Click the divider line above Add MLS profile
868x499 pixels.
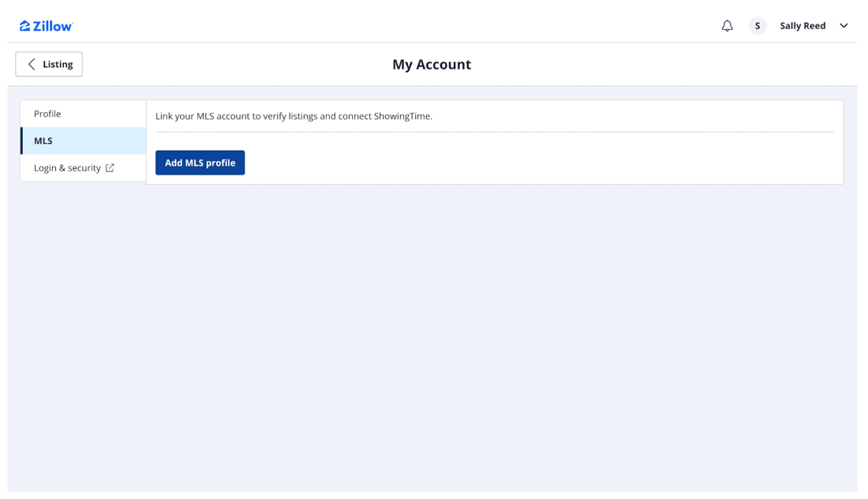coord(494,132)
